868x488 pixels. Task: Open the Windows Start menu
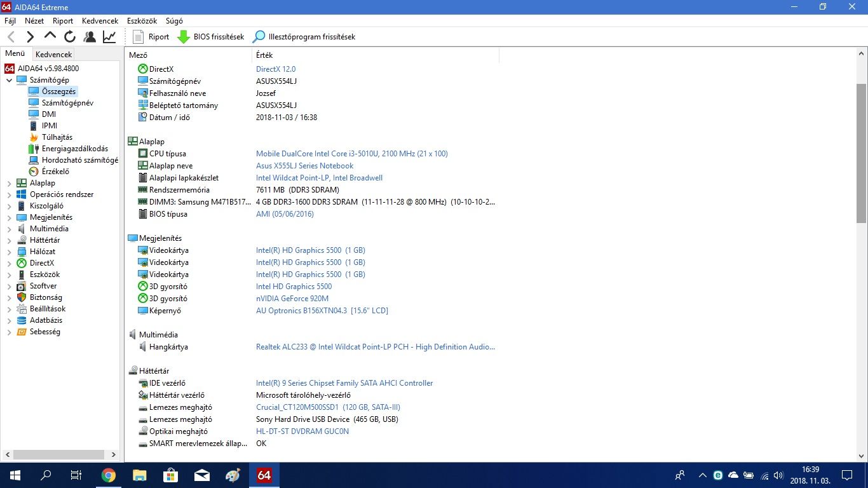click(15, 475)
